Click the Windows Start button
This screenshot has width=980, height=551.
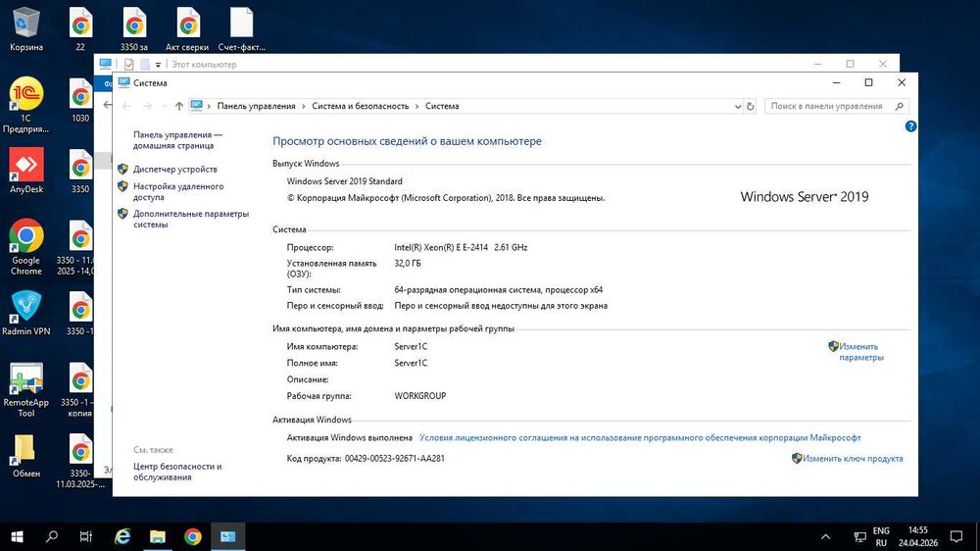(x=17, y=536)
